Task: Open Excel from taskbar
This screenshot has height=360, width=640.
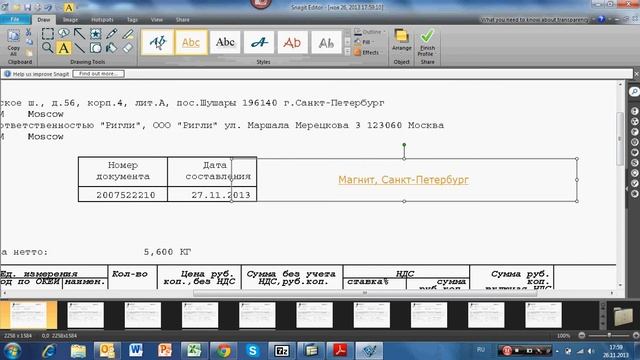Action: [x=194, y=351]
